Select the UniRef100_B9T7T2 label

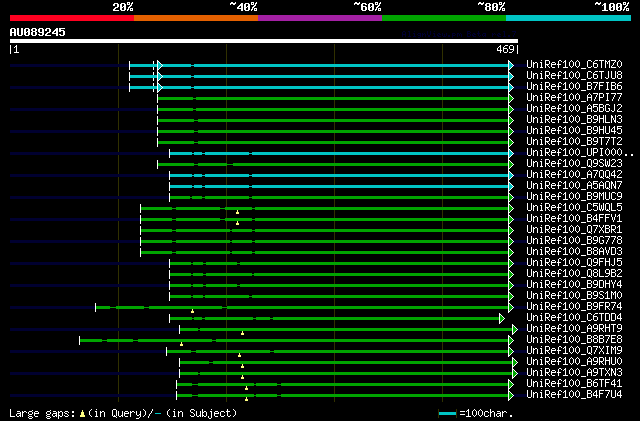(x=574, y=142)
